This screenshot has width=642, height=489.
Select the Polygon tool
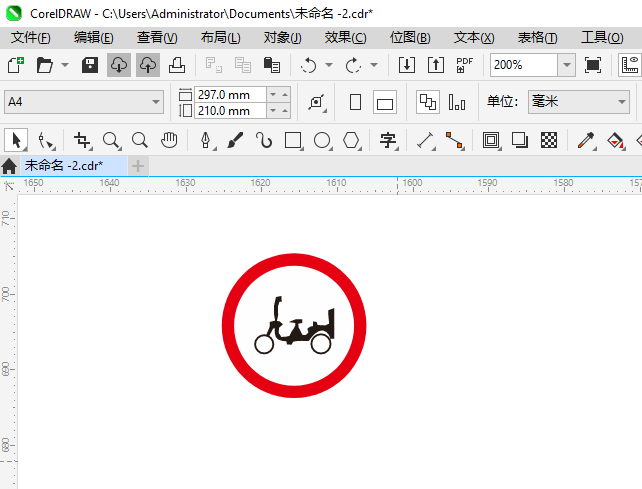tap(351, 140)
